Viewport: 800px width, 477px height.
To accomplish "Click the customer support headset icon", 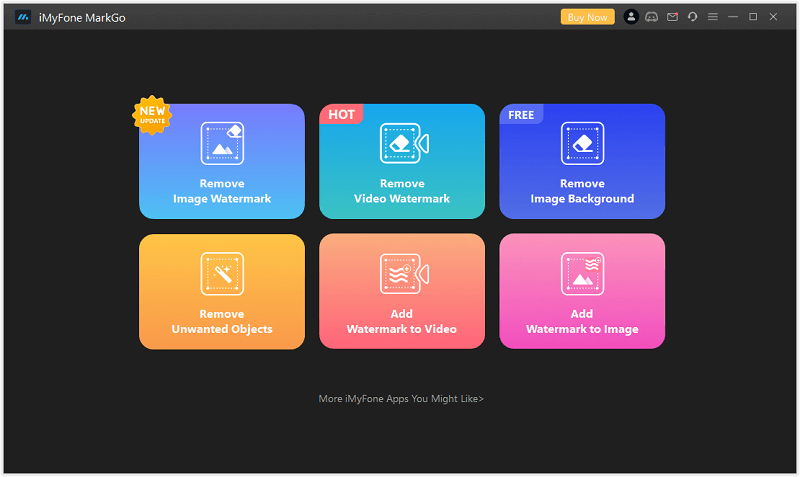I will tap(692, 17).
